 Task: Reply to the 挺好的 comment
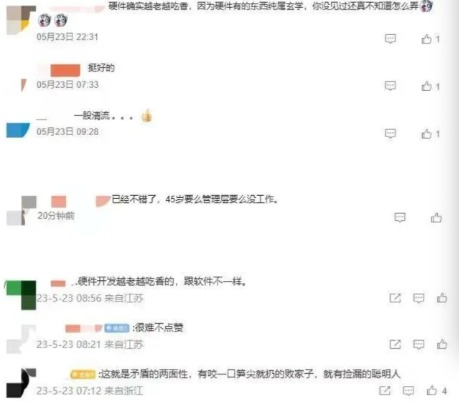(x=390, y=86)
